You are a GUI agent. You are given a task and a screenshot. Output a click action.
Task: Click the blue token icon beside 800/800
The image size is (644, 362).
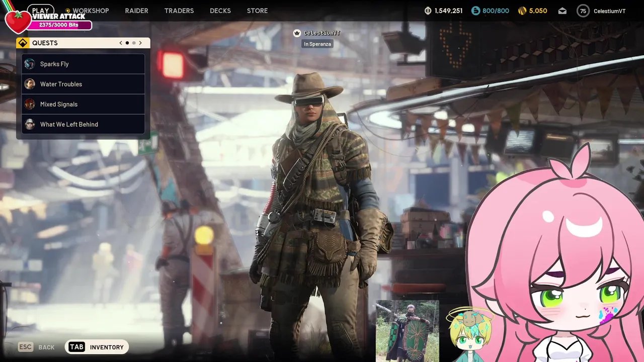[475, 11]
